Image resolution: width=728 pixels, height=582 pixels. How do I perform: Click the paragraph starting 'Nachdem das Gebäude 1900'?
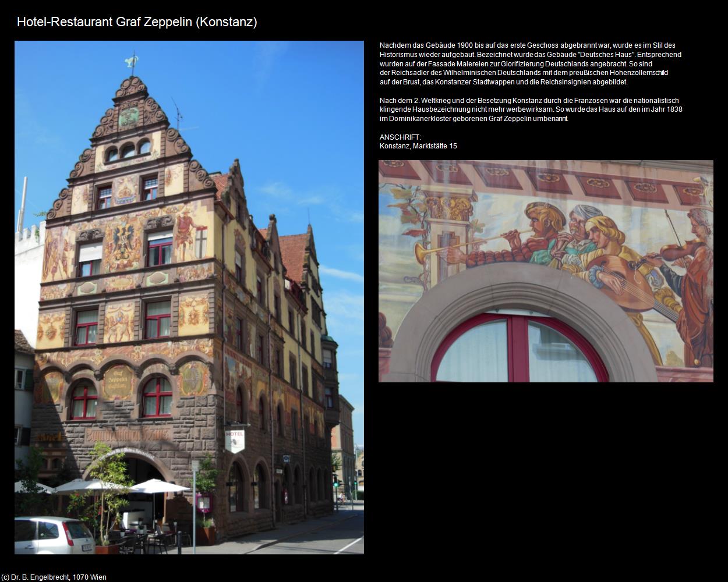531,63
